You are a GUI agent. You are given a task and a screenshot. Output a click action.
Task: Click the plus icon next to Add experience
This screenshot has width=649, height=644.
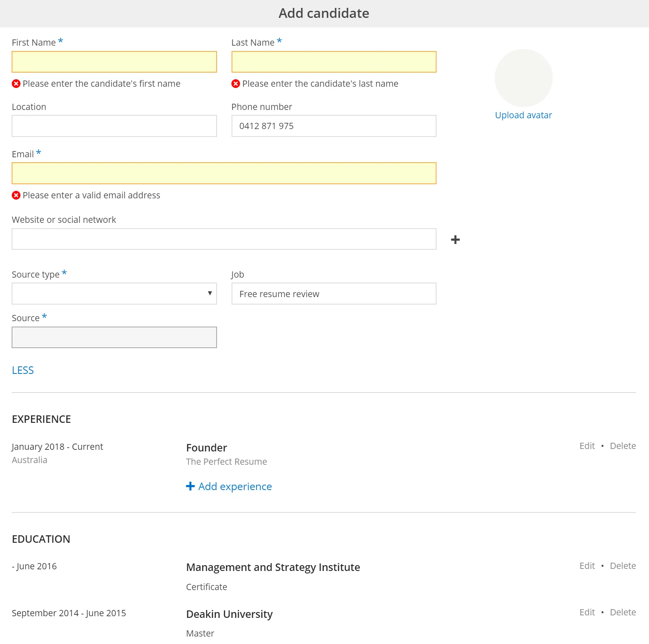pyautogui.click(x=190, y=486)
